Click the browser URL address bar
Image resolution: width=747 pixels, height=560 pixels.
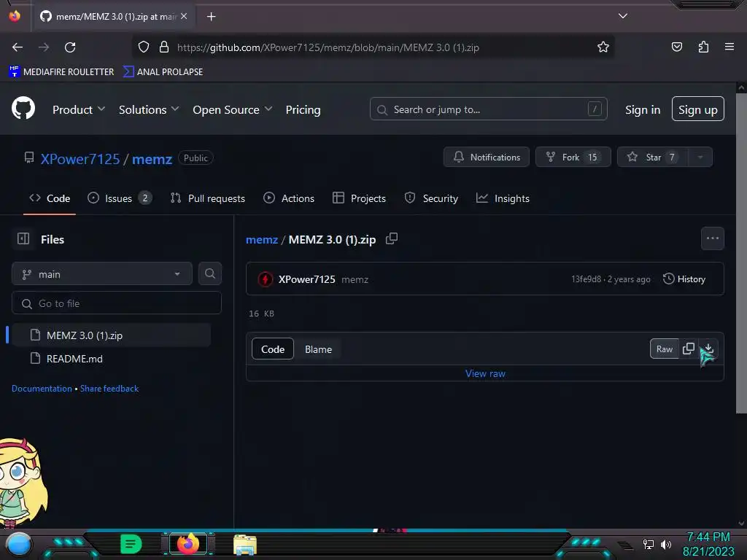click(x=373, y=47)
